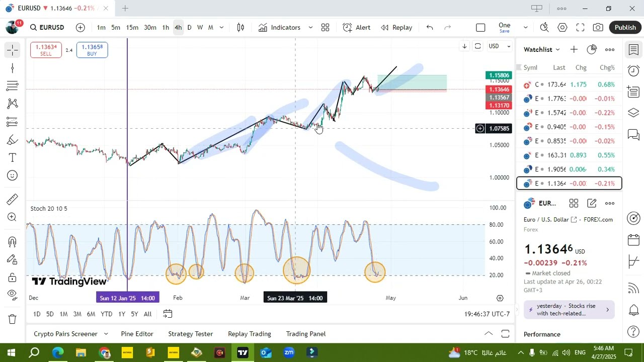Select the 4h timeframe
Viewport: 644px width, 362px height.
[x=178, y=28]
